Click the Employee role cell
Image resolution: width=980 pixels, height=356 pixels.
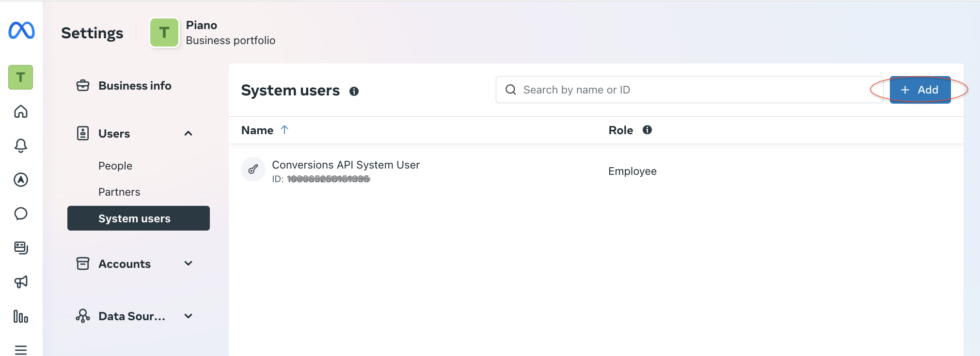632,171
